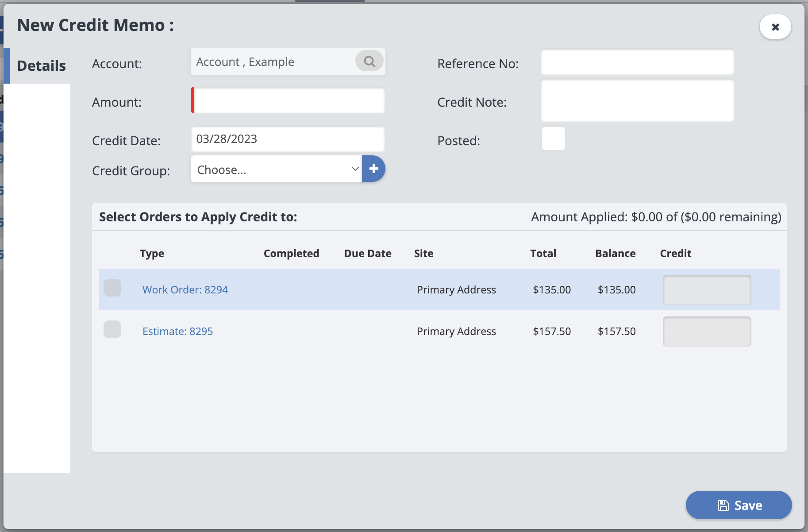The width and height of the screenshot is (808, 532).
Task: Click inside the Credit Note text area
Action: click(x=637, y=101)
